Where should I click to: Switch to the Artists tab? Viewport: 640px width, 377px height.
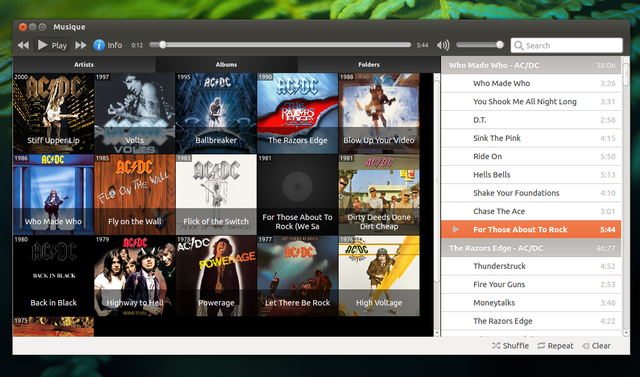click(x=84, y=64)
